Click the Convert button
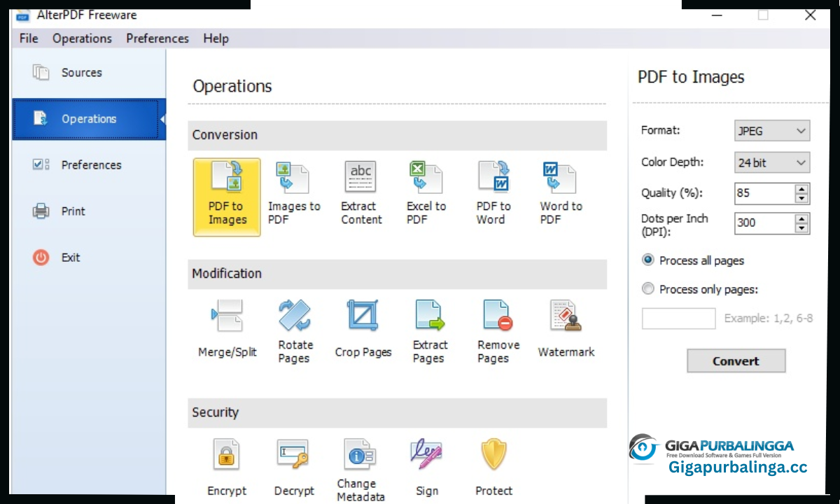The height and width of the screenshot is (504, 840). pyautogui.click(x=736, y=361)
